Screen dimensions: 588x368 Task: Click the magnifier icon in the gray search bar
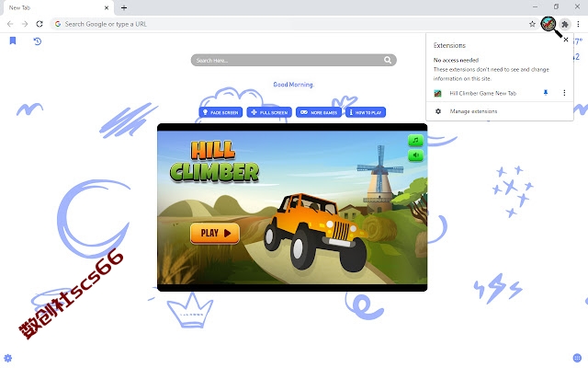point(388,60)
